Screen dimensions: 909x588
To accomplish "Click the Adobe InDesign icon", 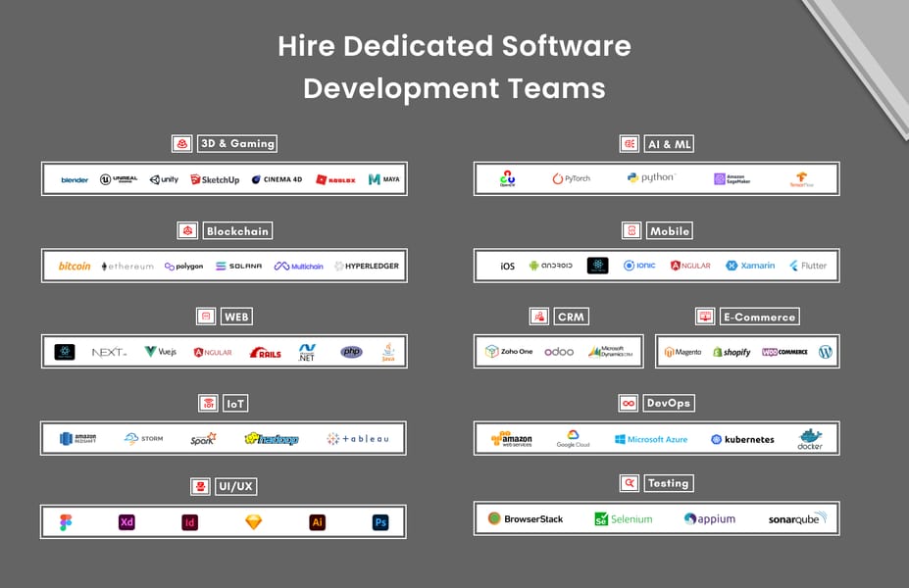I will click(189, 522).
